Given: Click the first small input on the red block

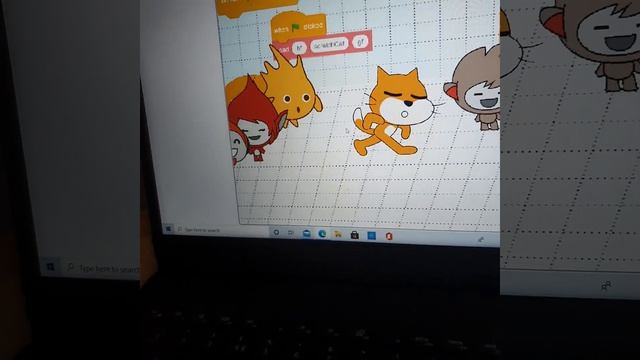Looking at the screenshot, I should point(299,48).
